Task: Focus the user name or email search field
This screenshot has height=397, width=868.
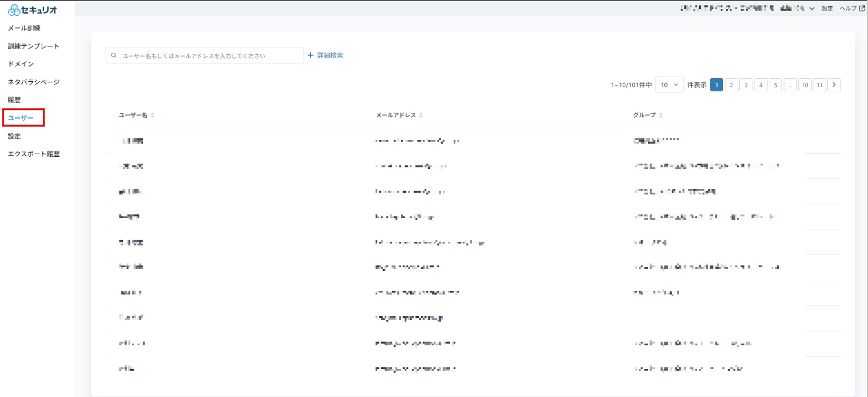Action: tap(205, 55)
